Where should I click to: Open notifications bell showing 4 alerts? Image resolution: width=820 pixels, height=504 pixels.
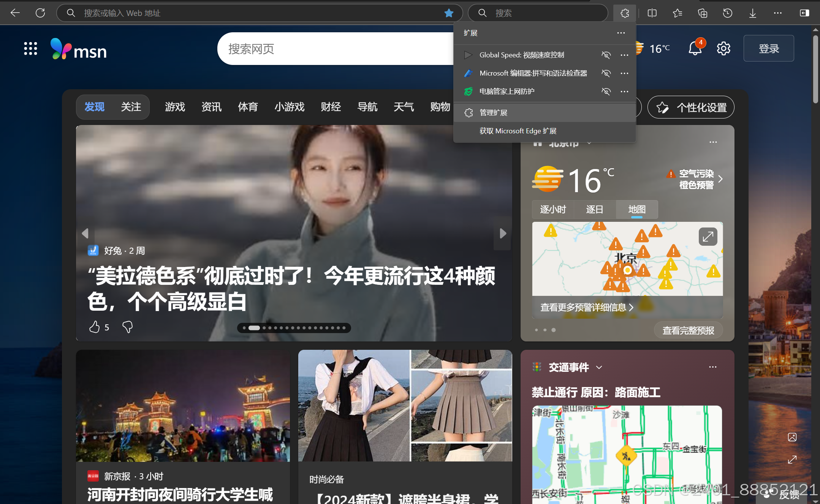pos(695,48)
